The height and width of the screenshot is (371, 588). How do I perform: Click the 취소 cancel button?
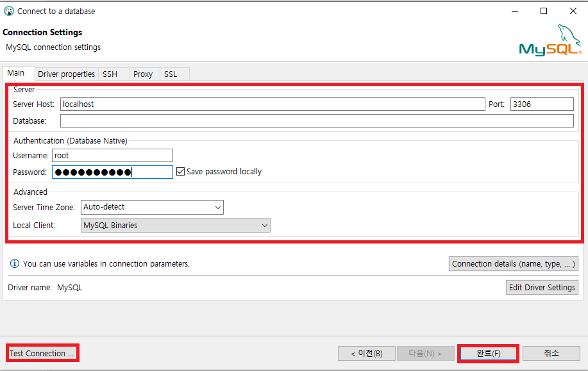[551, 353]
